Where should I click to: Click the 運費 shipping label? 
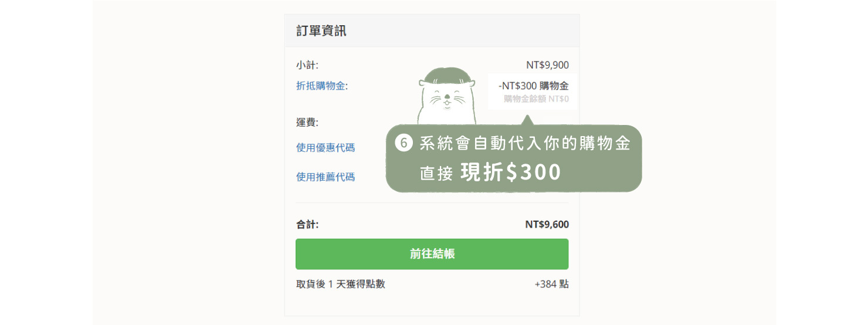tap(307, 123)
